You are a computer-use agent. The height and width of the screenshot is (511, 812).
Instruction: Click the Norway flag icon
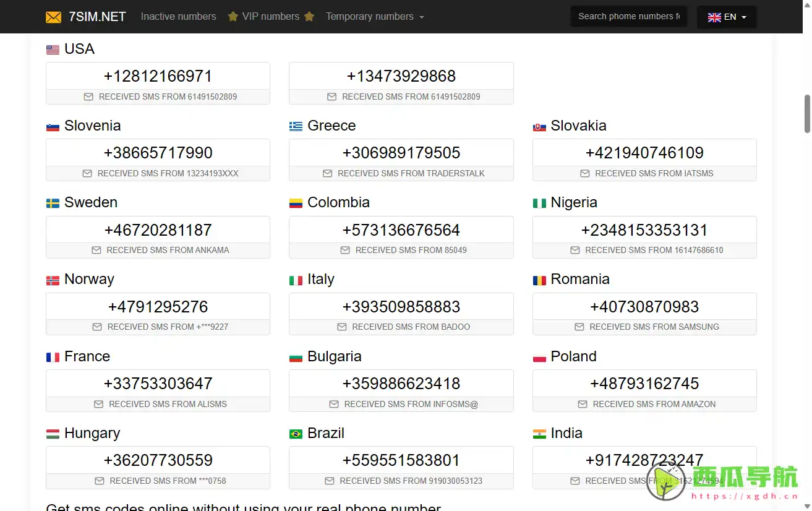pos(53,280)
